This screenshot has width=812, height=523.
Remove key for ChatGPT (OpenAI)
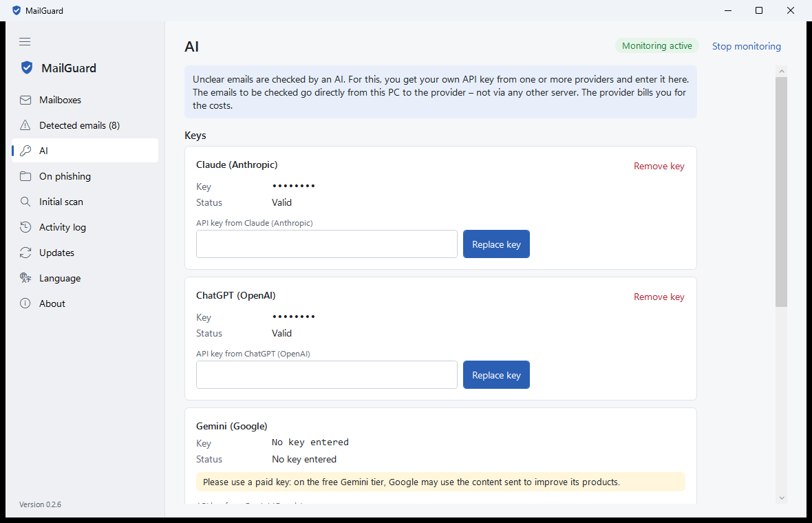[x=659, y=297]
